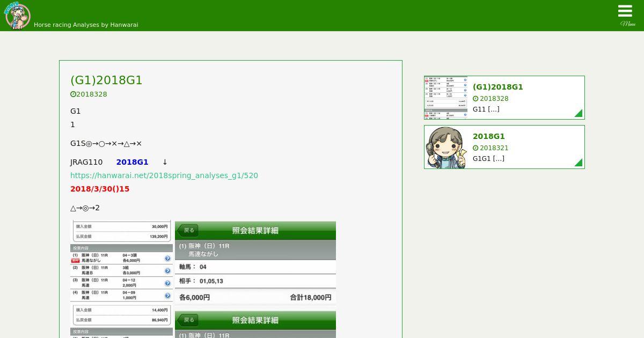Viewport: 644px width, 338px height.
Task: Click the sidebar date 2018328 clock icon
Action: click(x=475, y=99)
